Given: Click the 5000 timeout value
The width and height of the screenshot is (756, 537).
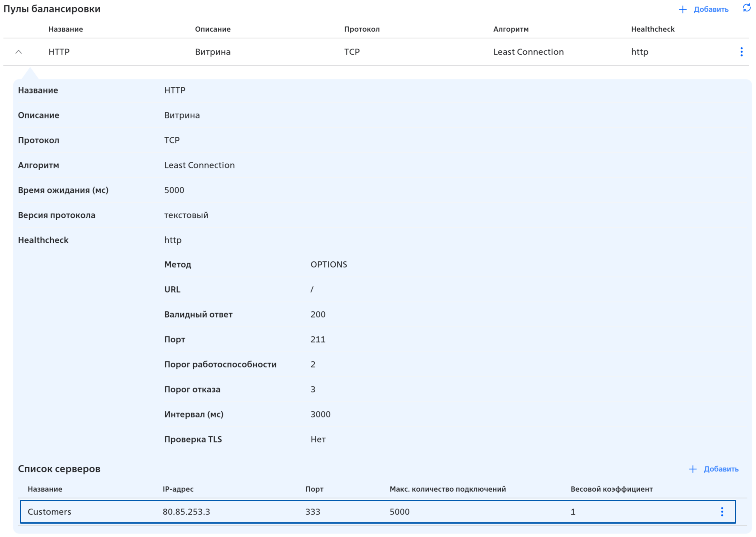Looking at the screenshot, I should 174,190.
